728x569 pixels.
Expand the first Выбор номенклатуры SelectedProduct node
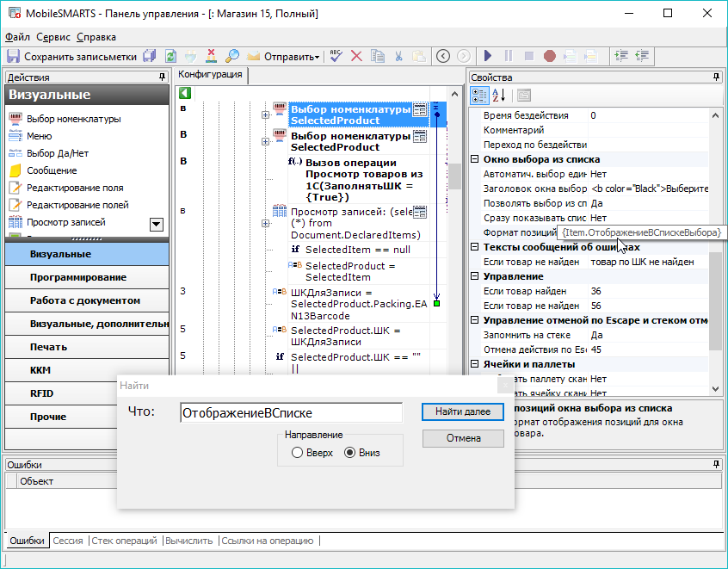(265, 114)
